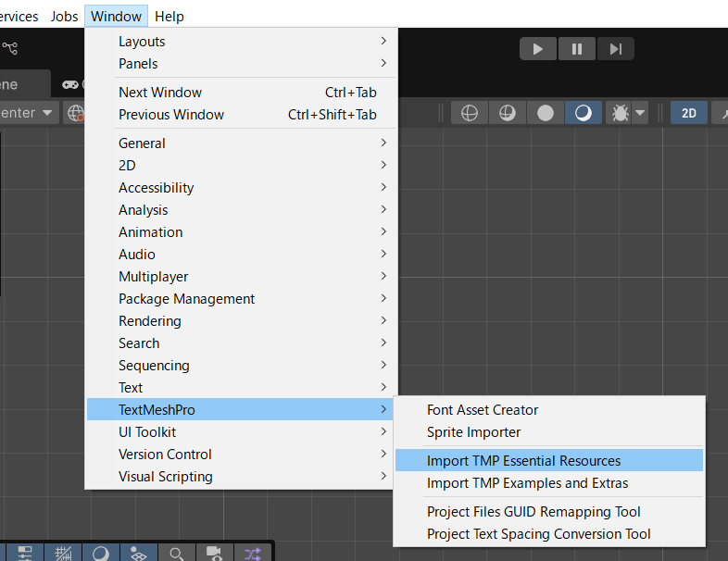The height and width of the screenshot is (561, 728).
Task: Click the Play button in the toolbar
Action: 537,49
